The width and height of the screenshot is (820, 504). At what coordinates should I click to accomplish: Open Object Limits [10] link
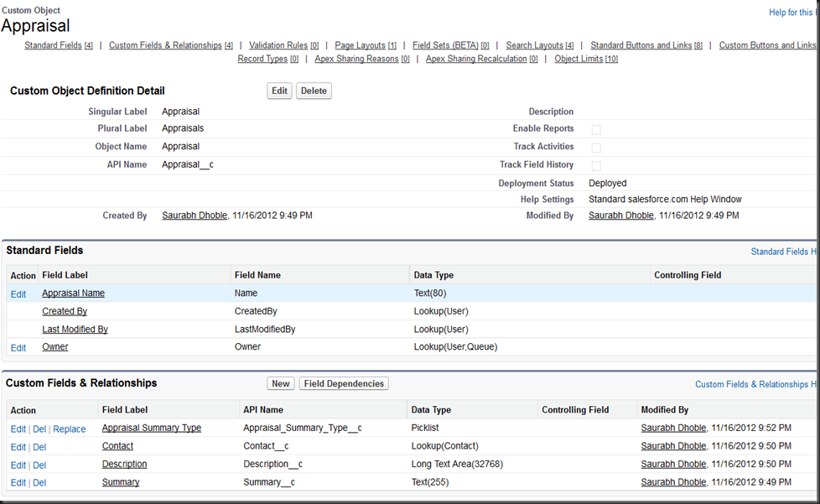click(586, 59)
